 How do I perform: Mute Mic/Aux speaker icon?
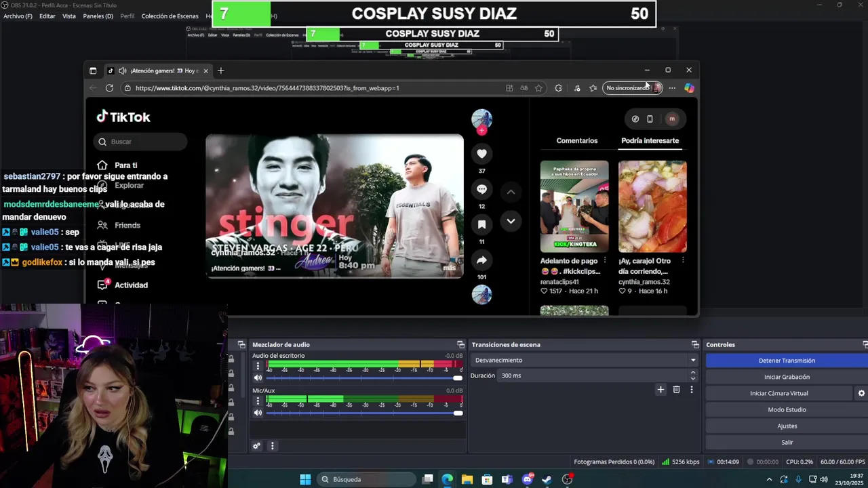pyautogui.click(x=258, y=413)
